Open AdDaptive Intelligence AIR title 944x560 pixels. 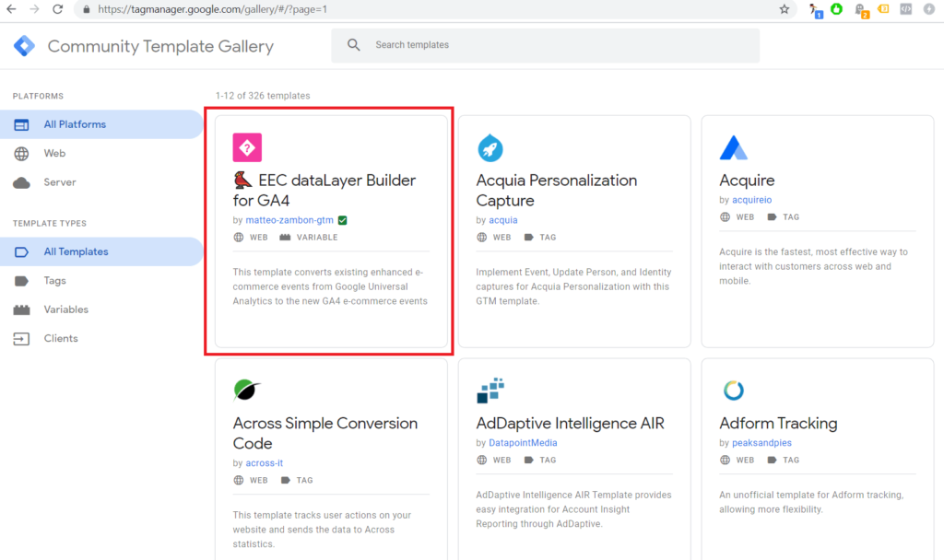(x=570, y=424)
